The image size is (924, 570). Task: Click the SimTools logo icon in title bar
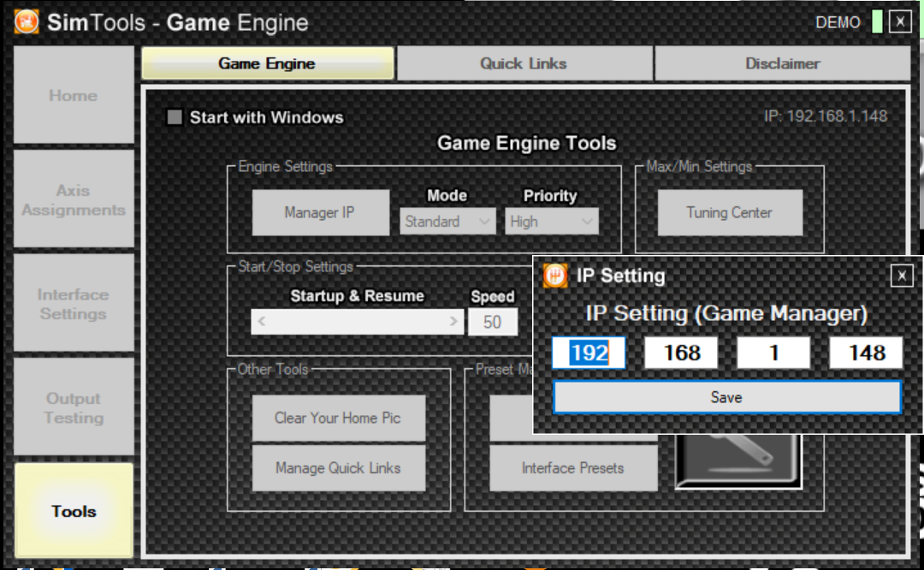pyautogui.click(x=26, y=21)
